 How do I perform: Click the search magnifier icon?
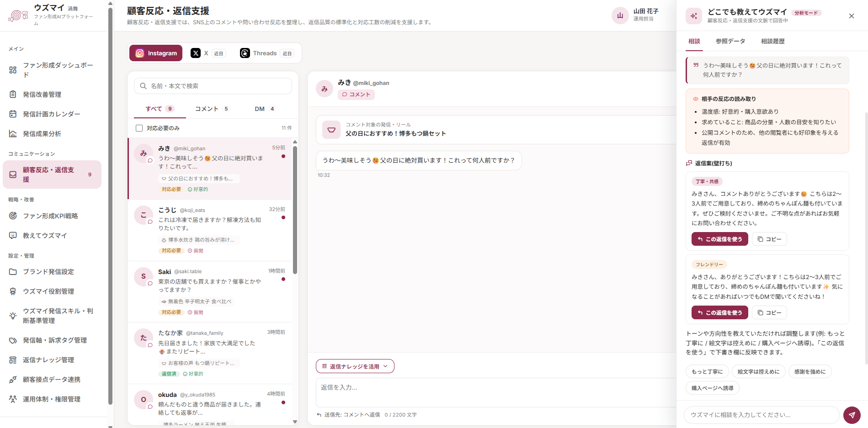coord(143,86)
